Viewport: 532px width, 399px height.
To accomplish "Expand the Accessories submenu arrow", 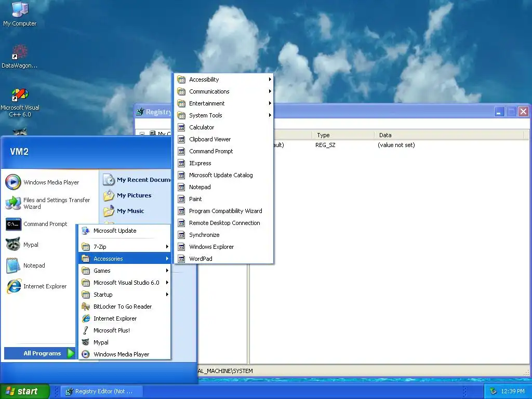I will [167, 259].
